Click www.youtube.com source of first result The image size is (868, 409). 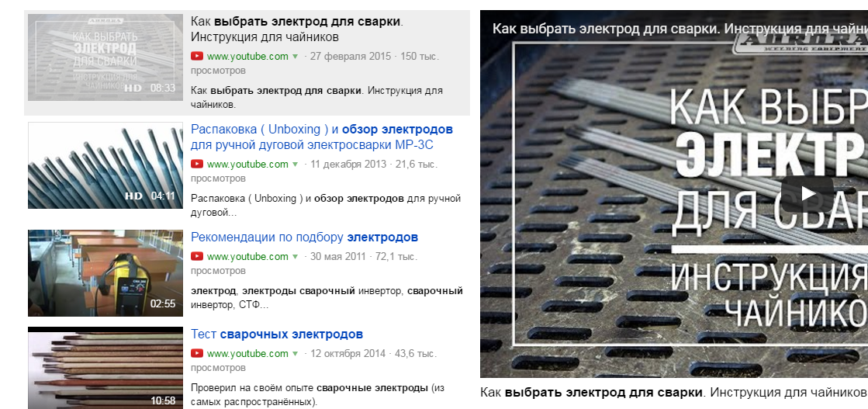(247, 56)
